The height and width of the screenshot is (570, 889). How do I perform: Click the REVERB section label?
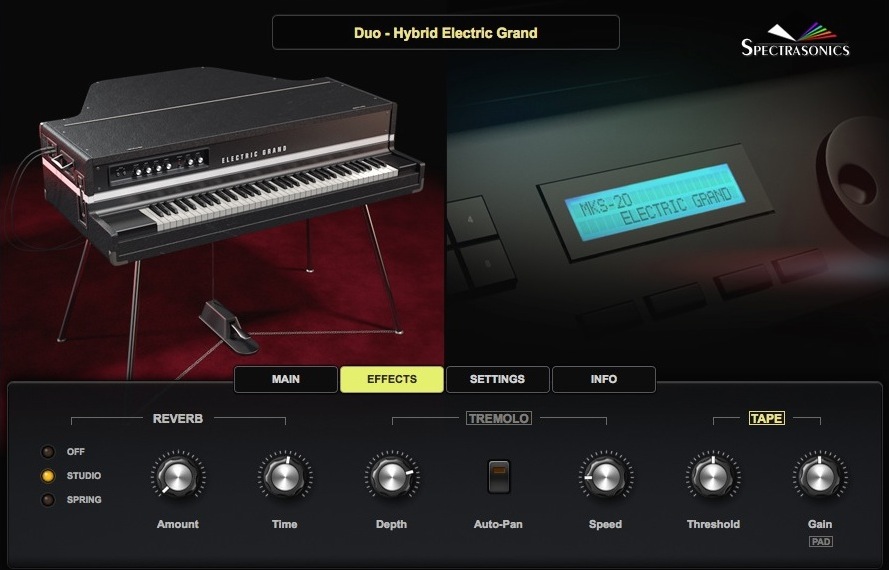pos(178,419)
